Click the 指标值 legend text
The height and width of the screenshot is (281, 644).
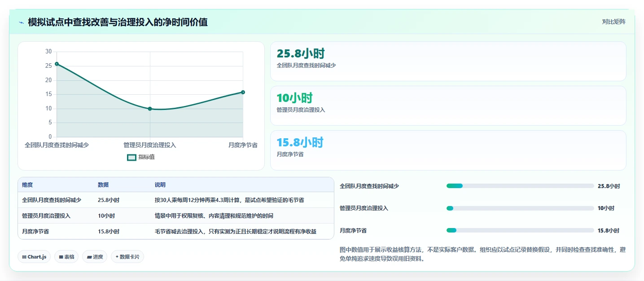click(146, 157)
